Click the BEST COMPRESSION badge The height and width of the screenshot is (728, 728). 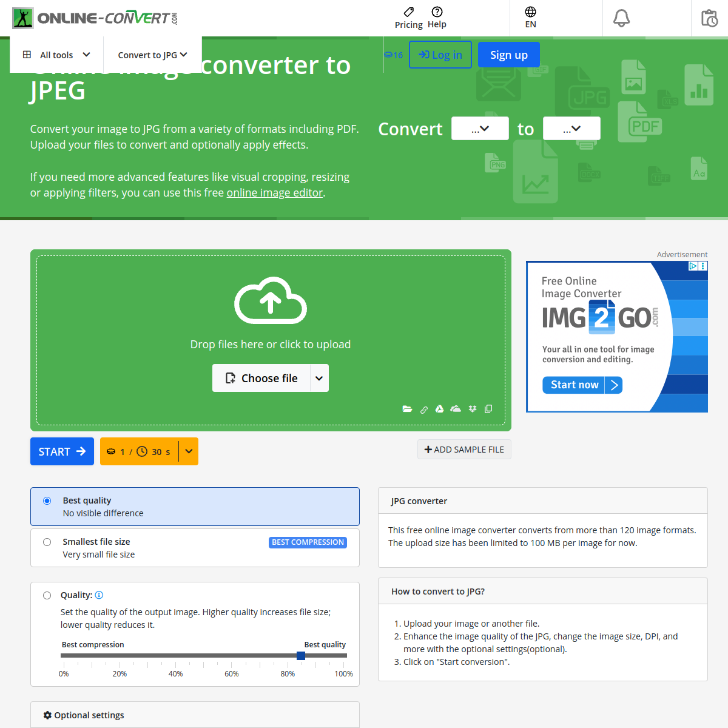coord(308,542)
